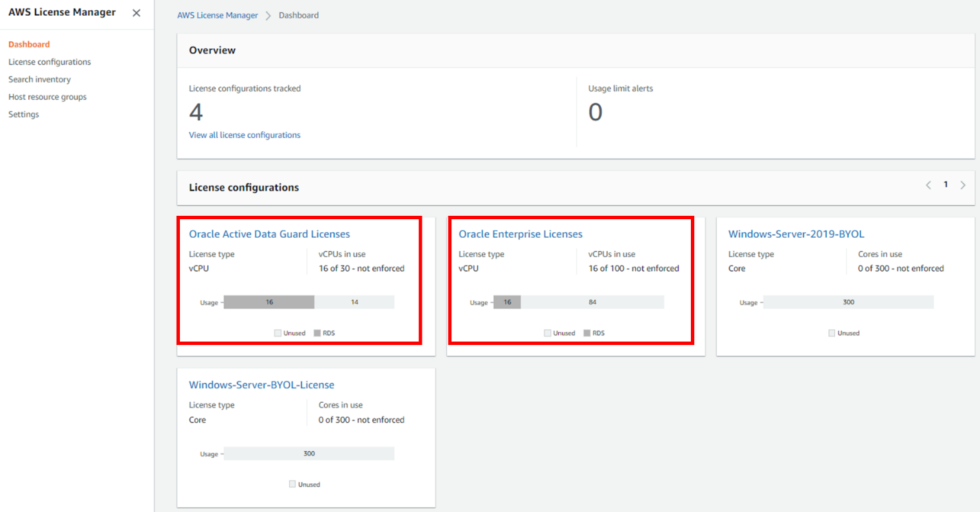Click the vCPU license type in Oracle Enterprise card
Image resolution: width=980 pixels, height=512 pixels.
(468, 269)
